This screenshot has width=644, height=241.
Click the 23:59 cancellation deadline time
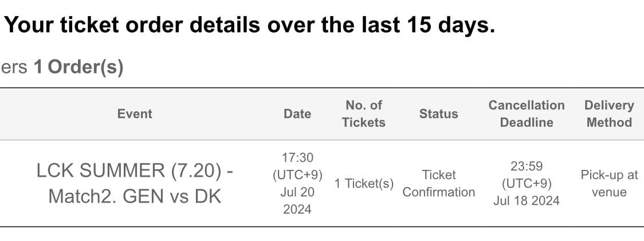tap(526, 166)
